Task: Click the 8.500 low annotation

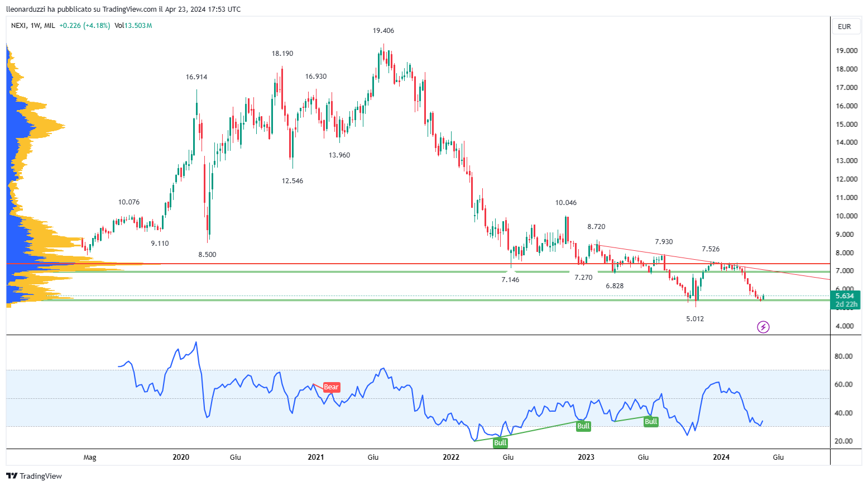Action: pos(207,255)
